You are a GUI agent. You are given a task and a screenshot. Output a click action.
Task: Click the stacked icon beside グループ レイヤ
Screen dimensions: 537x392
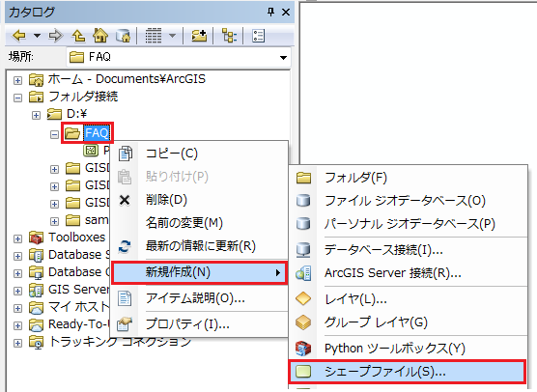pyautogui.click(x=303, y=322)
